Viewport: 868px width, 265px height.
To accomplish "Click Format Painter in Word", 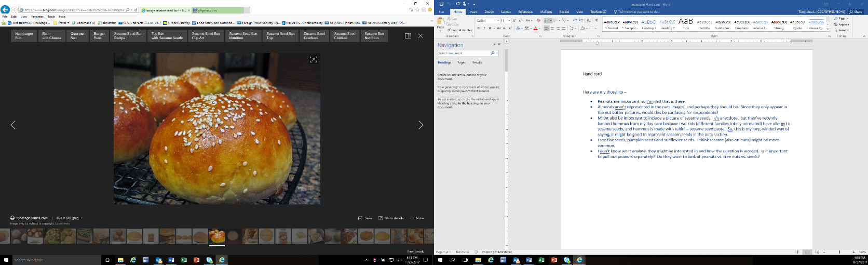I will (459, 30).
